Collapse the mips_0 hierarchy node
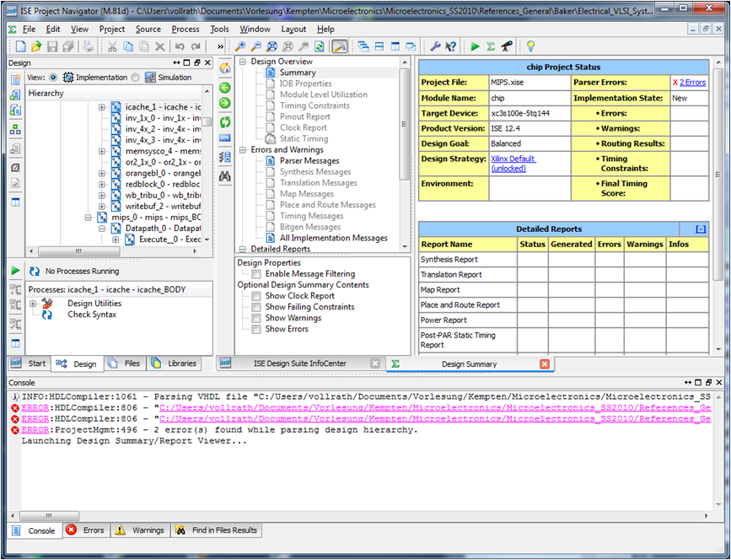Screen dimensions: 731x560 [89, 218]
